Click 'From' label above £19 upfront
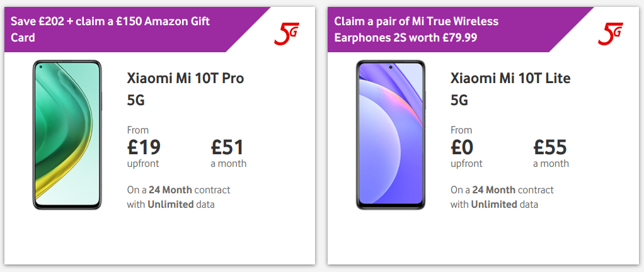 (x=137, y=130)
